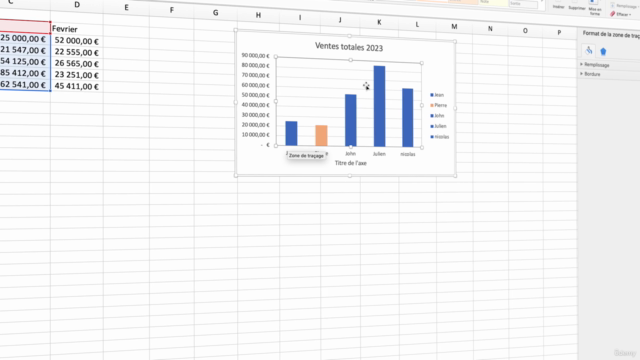This screenshot has width=640, height=360.
Task: Click the John category label under the axis
Action: click(351, 153)
